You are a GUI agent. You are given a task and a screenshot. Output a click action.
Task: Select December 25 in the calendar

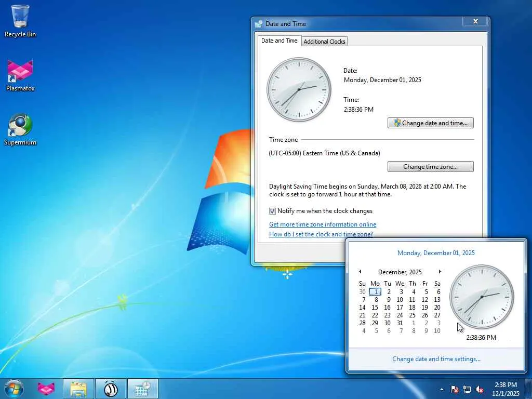coord(412,315)
